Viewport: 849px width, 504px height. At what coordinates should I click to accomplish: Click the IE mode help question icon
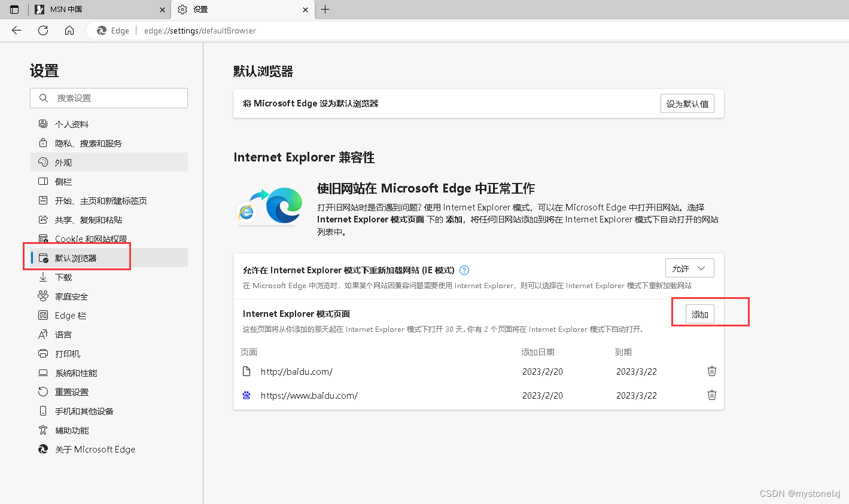tap(464, 270)
